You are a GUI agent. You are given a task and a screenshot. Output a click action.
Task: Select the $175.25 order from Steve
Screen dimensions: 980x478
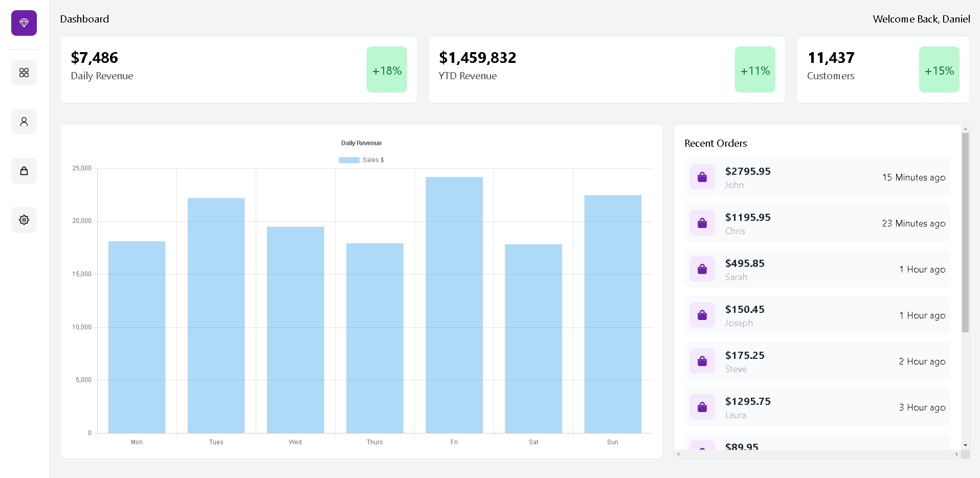pyautogui.click(x=817, y=361)
